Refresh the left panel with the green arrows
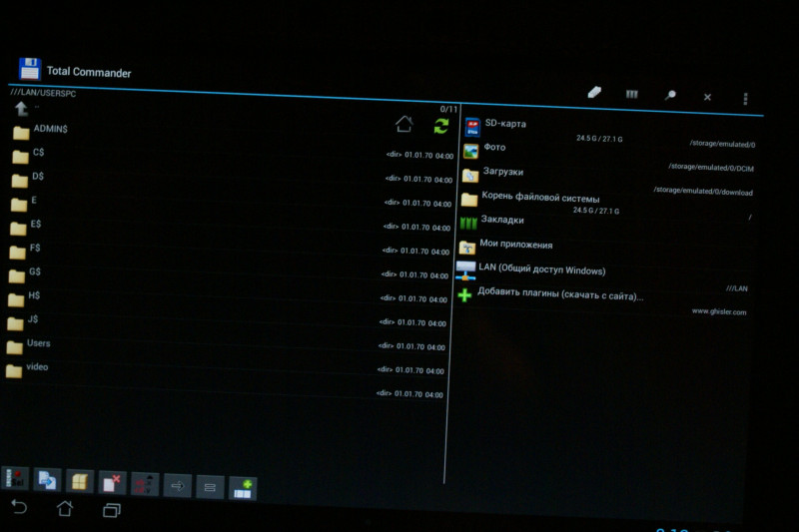799x532 pixels. [x=441, y=126]
